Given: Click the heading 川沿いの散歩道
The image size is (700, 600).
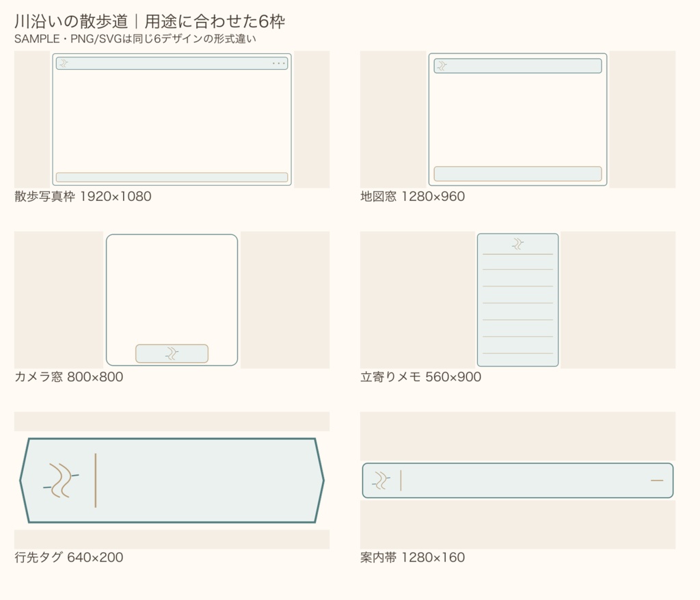Looking at the screenshot, I should coord(71,21).
